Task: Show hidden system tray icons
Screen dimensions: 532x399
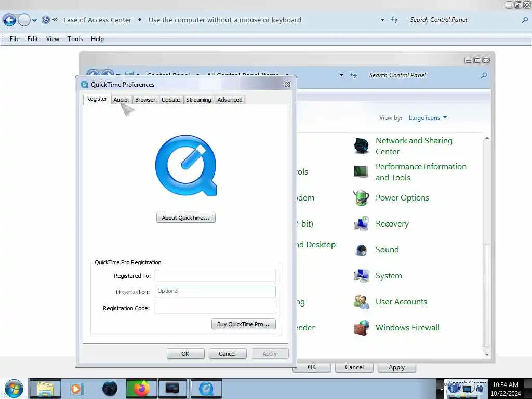Action: [x=441, y=388]
